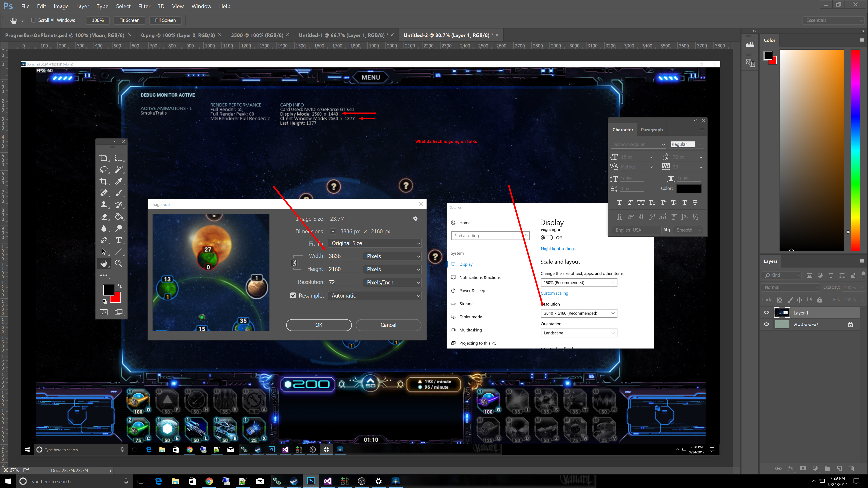Click OK in the Image Size dialog
Screen dimensions: 868x488
tap(318, 325)
